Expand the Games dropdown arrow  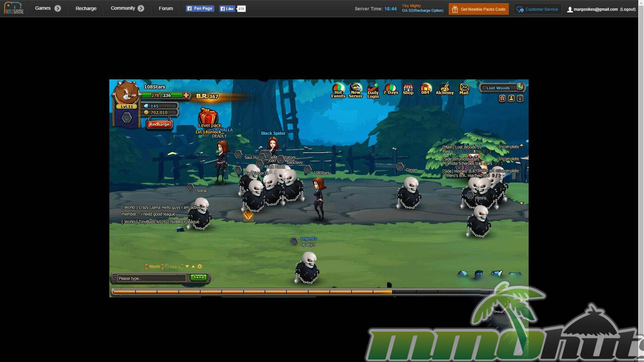point(58,8)
